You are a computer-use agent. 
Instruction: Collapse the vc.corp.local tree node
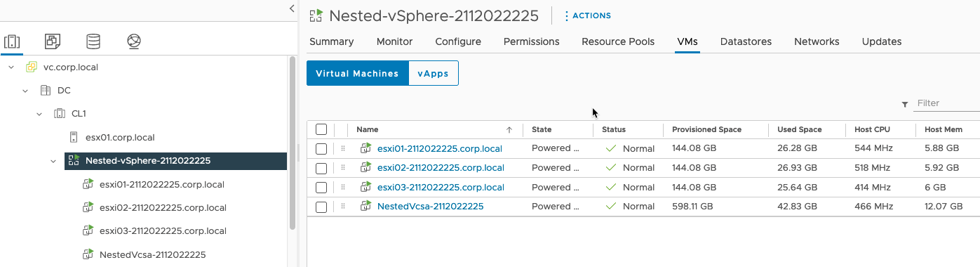[x=11, y=67]
